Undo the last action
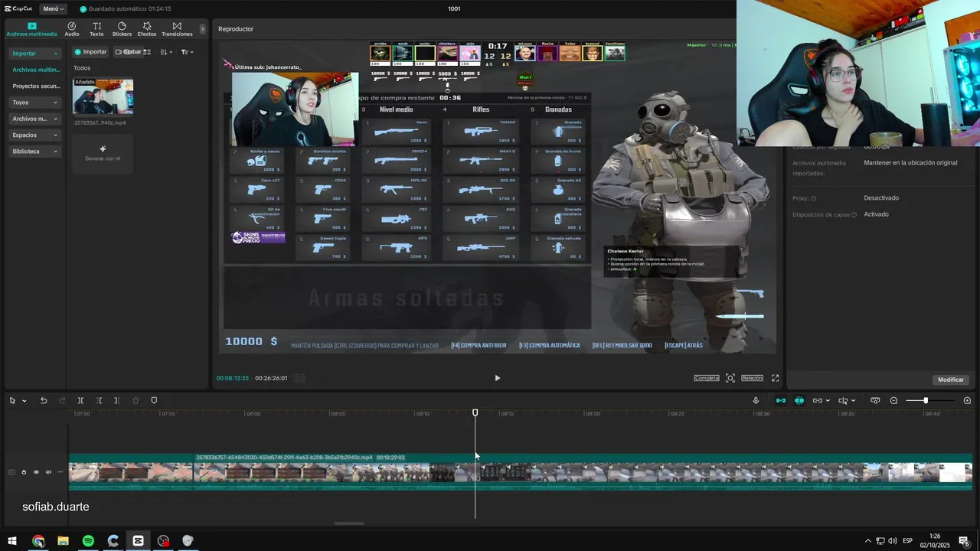This screenshot has height=551, width=980. [x=44, y=400]
